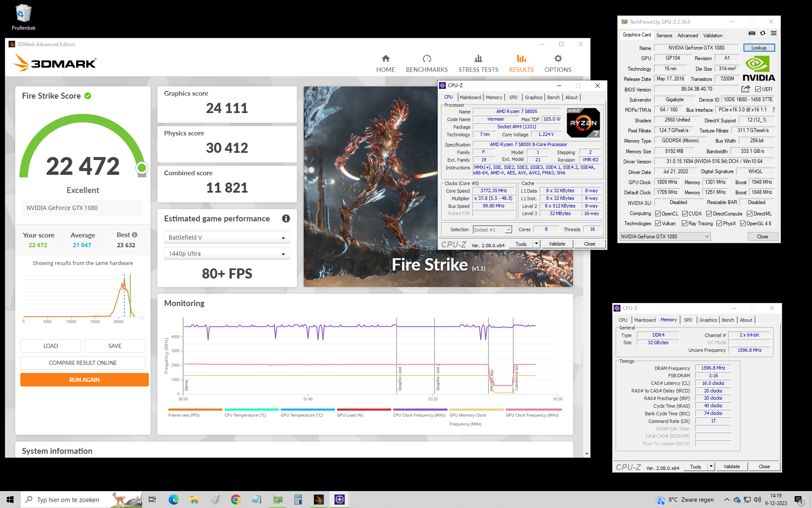Click the GPU-Z screenshot camera icon
The width and height of the screenshot is (812, 508).
pos(752,33)
